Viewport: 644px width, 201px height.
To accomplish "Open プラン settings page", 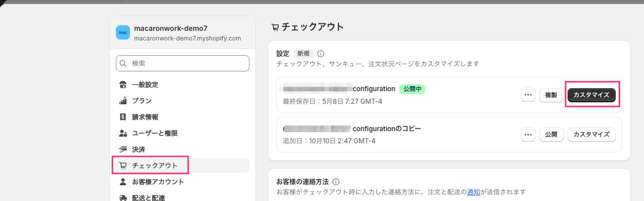I will pos(183,101).
